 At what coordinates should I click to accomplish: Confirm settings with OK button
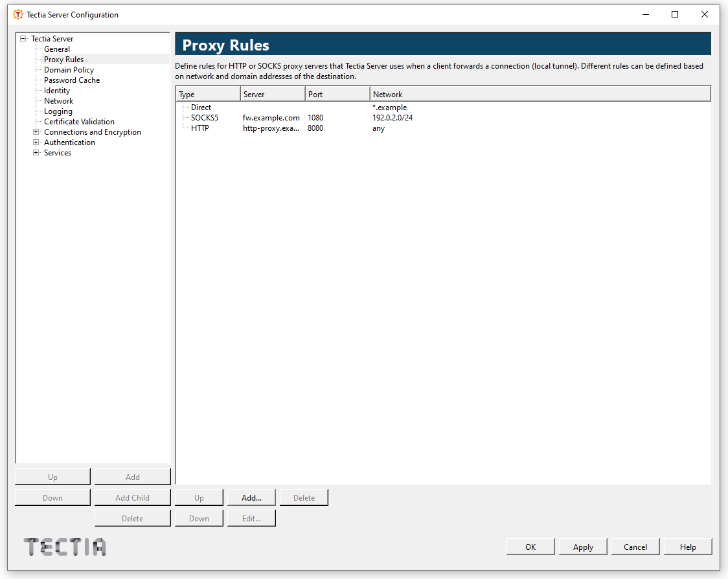[530, 547]
